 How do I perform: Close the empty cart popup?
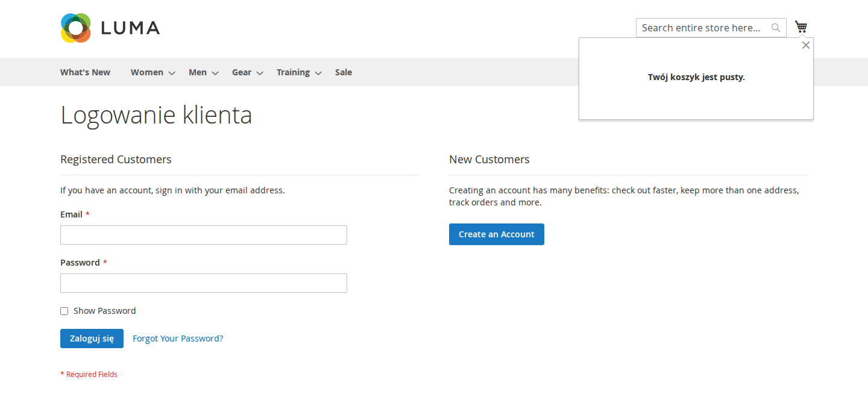click(806, 45)
